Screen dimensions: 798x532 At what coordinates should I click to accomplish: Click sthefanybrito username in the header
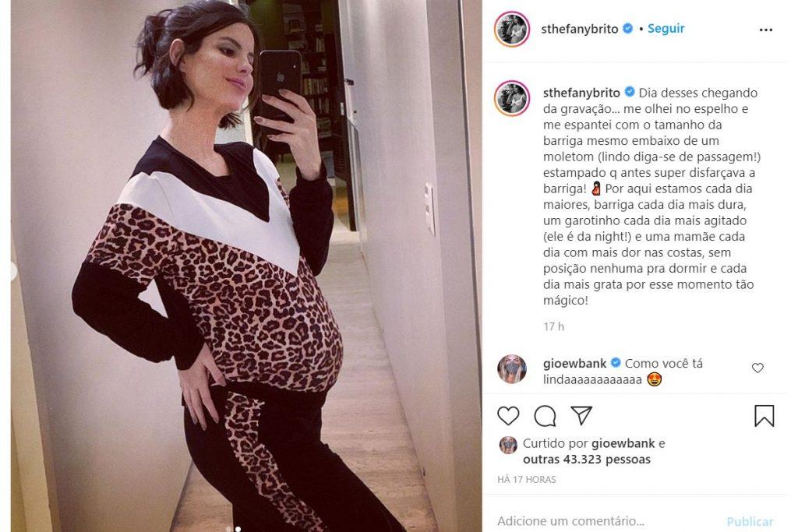[x=580, y=29]
